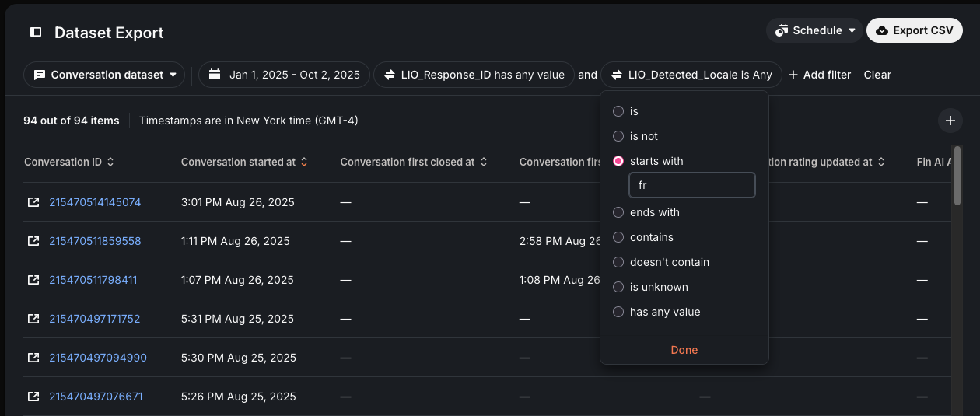Open the Schedule dropdown
This screenshot has height=416, width=980.
814,30
